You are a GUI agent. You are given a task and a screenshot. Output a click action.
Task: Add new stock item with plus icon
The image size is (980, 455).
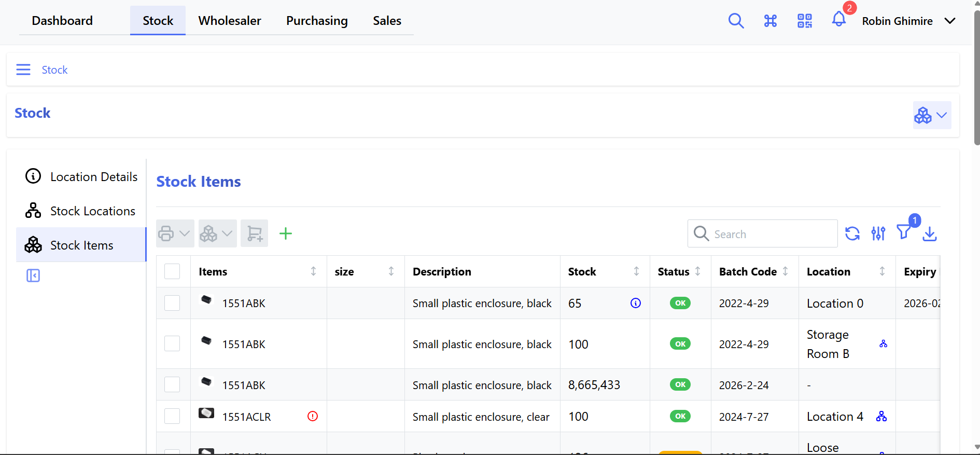[285, 234]
